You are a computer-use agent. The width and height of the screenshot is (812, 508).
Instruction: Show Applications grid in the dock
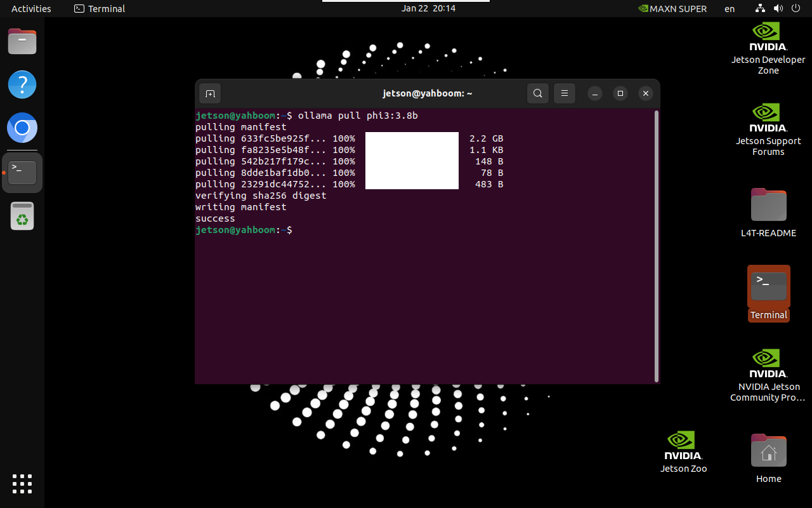(x=22, y=484)
